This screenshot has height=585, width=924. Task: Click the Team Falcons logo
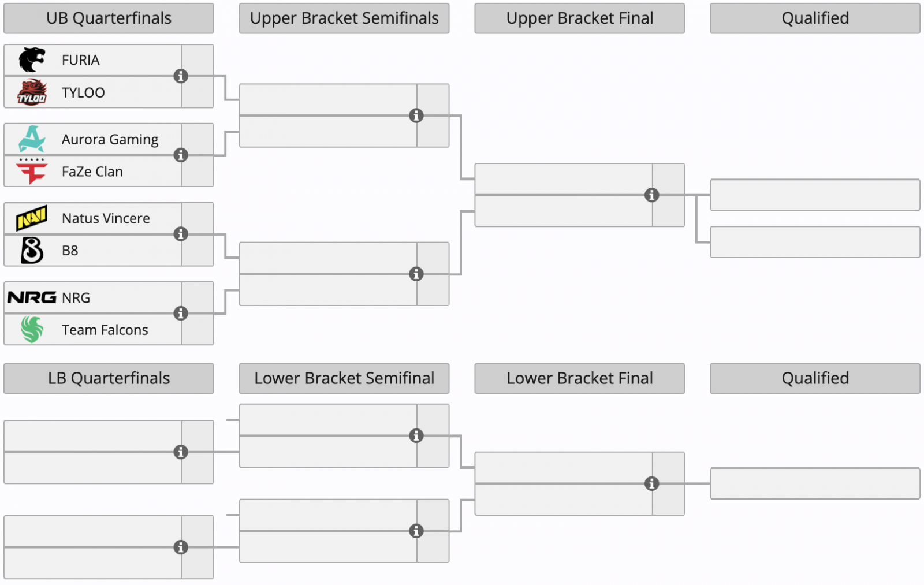click(32, 330)
